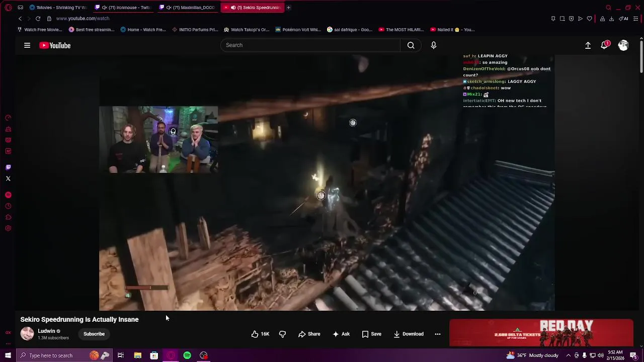The image size is (644, 362).
Task: Add page to bookmarks heart icon
Action: [589, 19]
